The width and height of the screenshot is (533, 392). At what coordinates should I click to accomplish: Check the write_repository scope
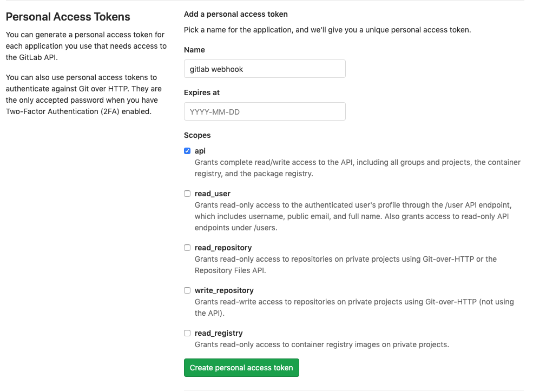tap(187, 290)
